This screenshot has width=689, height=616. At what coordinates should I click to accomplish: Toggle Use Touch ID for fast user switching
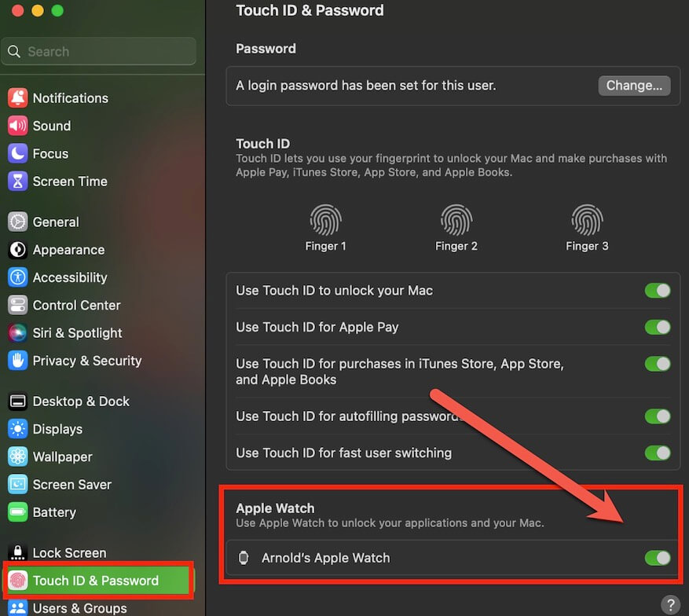(x=657, y=453)
